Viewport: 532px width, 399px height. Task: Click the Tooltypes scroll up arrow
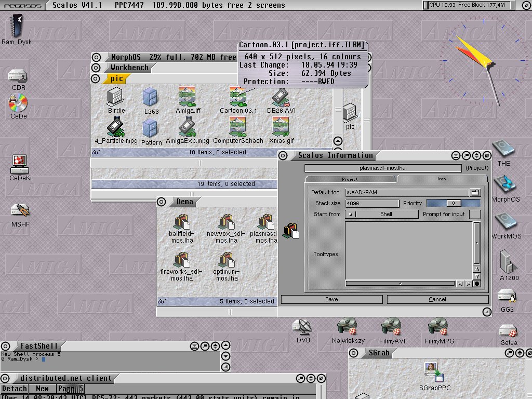(477, 269)
